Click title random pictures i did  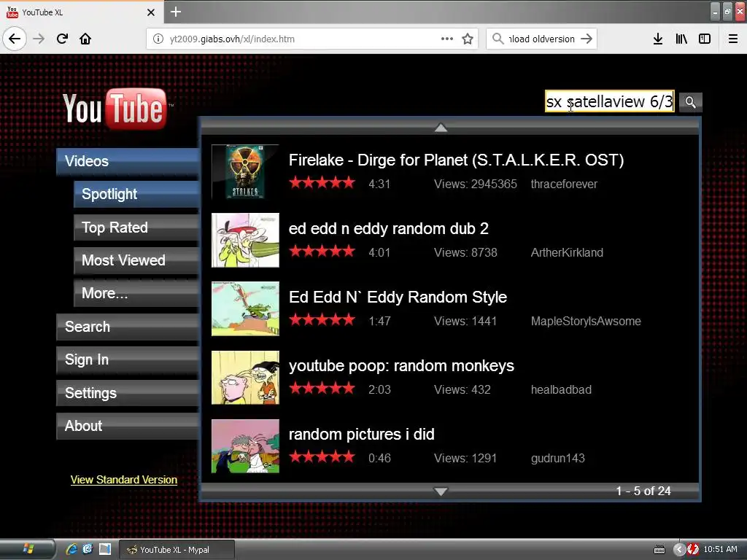(x=362, y=435)
